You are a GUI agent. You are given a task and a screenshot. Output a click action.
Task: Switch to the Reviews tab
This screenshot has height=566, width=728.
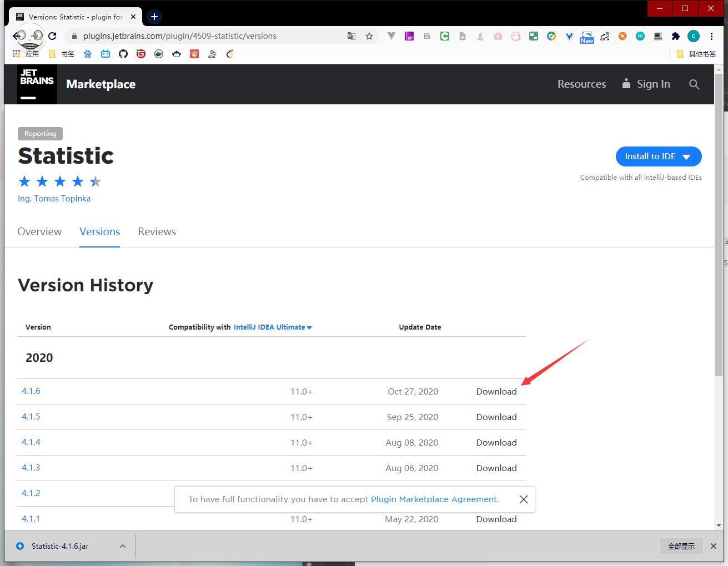[x=157, y=232]
